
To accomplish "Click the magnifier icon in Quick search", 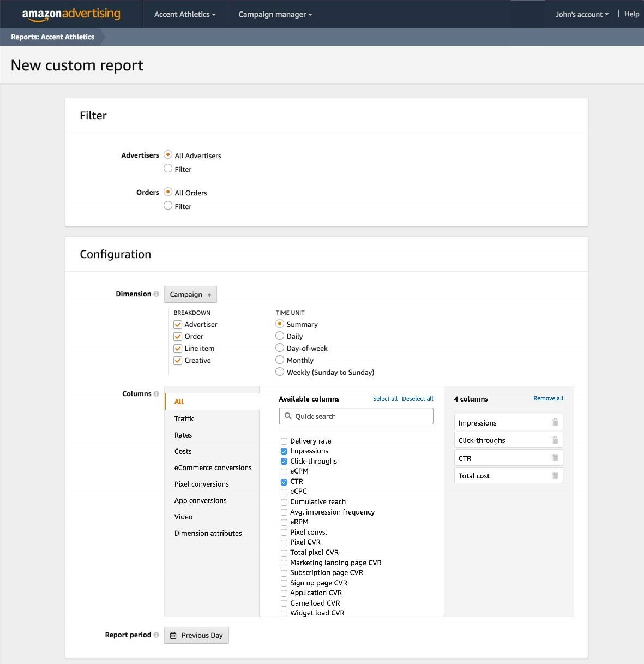I will [x=288, y=416].
